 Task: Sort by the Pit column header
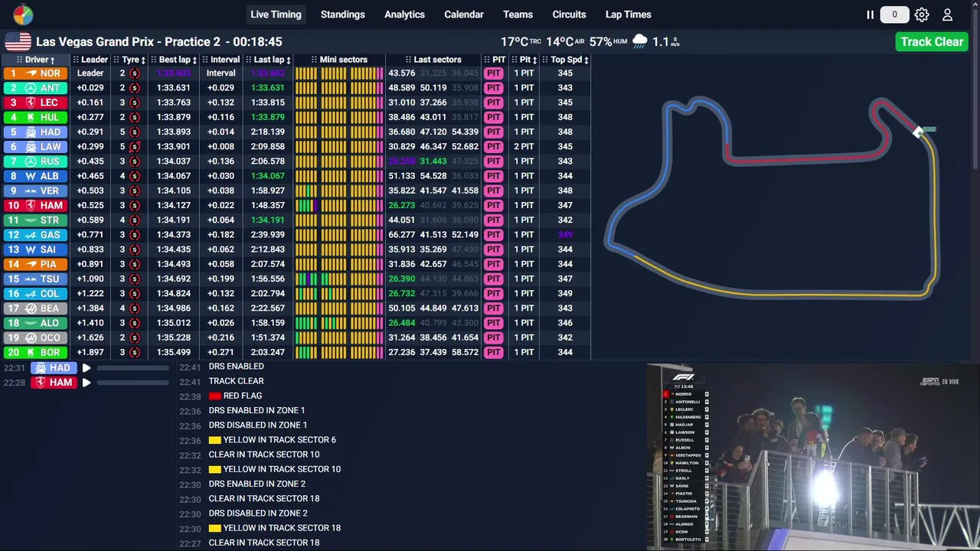tap(524, 60)
